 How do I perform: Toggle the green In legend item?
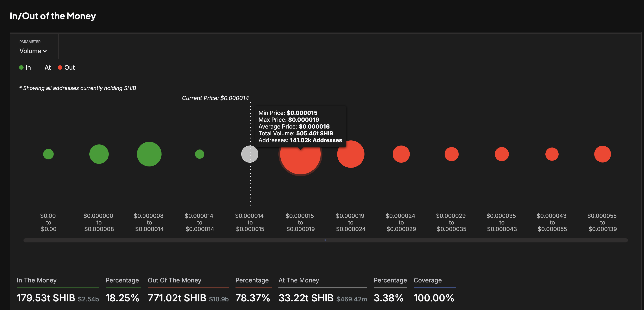tap(25, 67)
